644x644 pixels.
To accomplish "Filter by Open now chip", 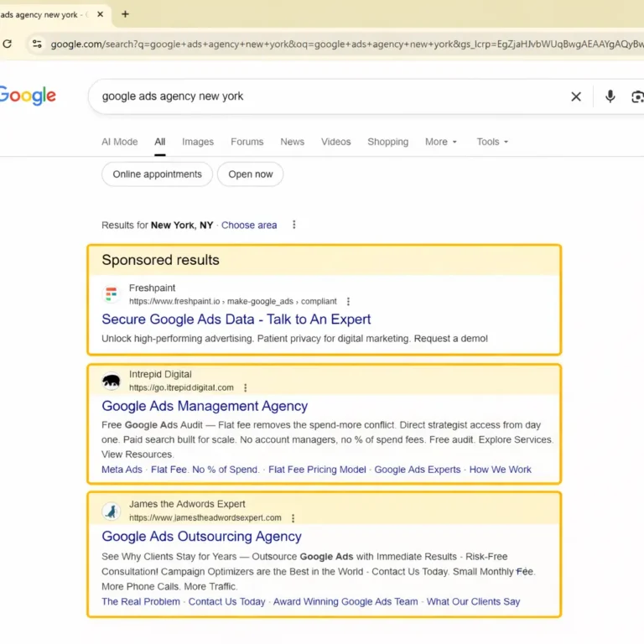I will (250, 174).
